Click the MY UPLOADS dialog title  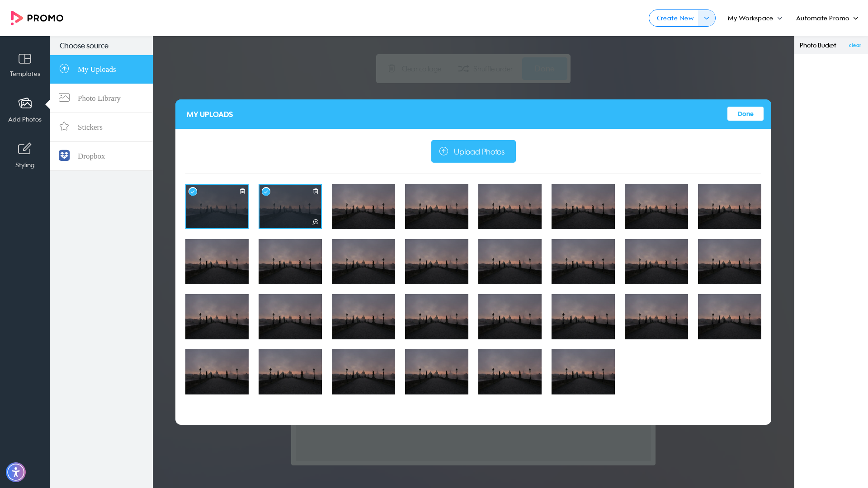pos(210,114)
